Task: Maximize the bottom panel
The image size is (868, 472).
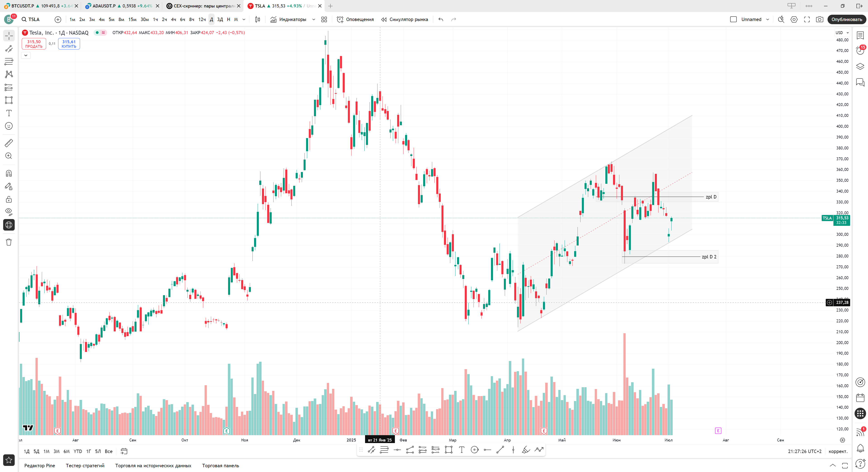Action: (x=845, y=465)
